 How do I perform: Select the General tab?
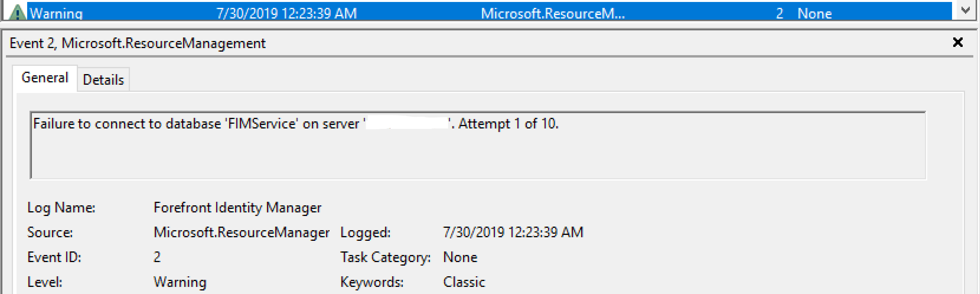44,77
